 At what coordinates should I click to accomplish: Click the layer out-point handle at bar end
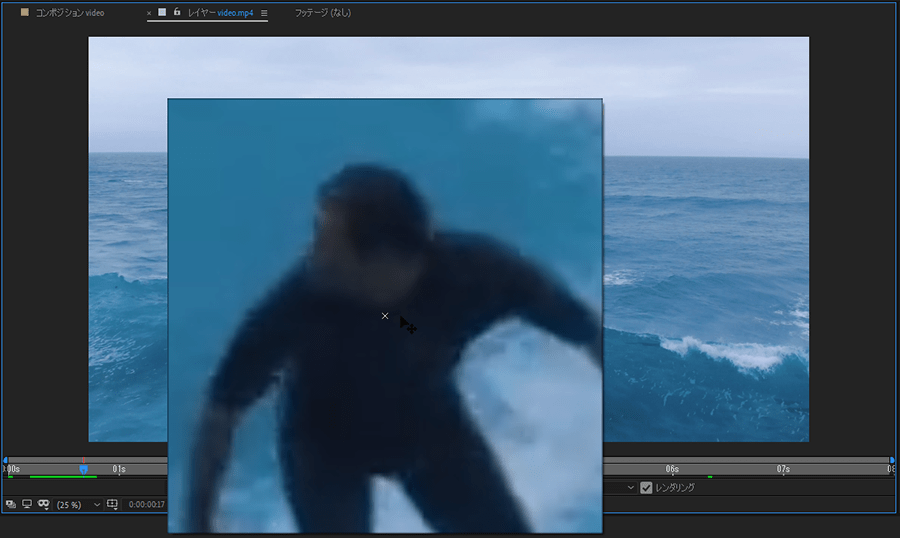tap(893, 460)
